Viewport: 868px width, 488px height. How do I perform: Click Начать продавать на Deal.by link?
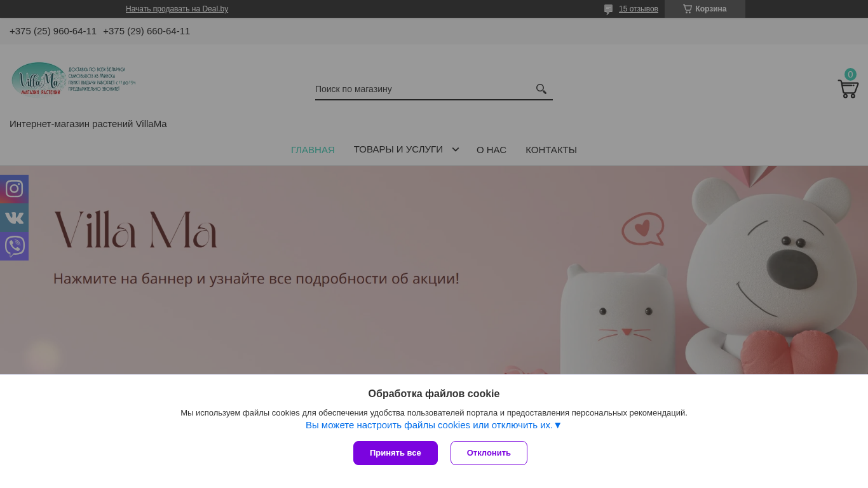coord(177,9)
